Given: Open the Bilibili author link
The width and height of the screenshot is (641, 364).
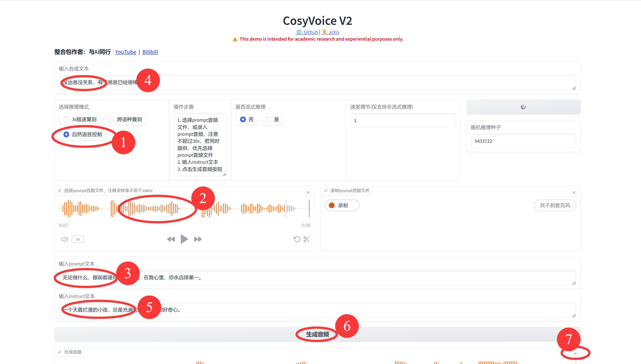Looking at the screenshot, I should coord(150,52).
